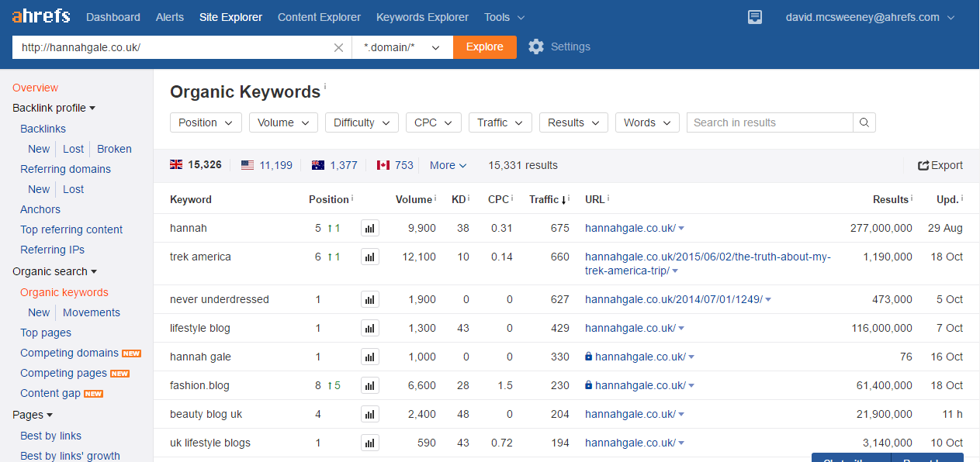Viewport: 980px width, 462px height.
Task: Click info icon beside Volume header
Action: tap(435, 198)
